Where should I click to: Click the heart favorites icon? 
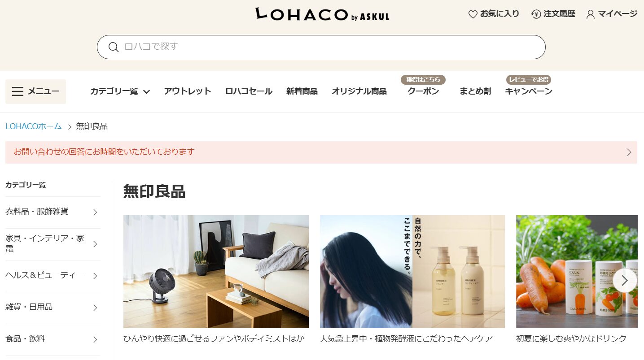pyautogui.click(x=473, y=14)
